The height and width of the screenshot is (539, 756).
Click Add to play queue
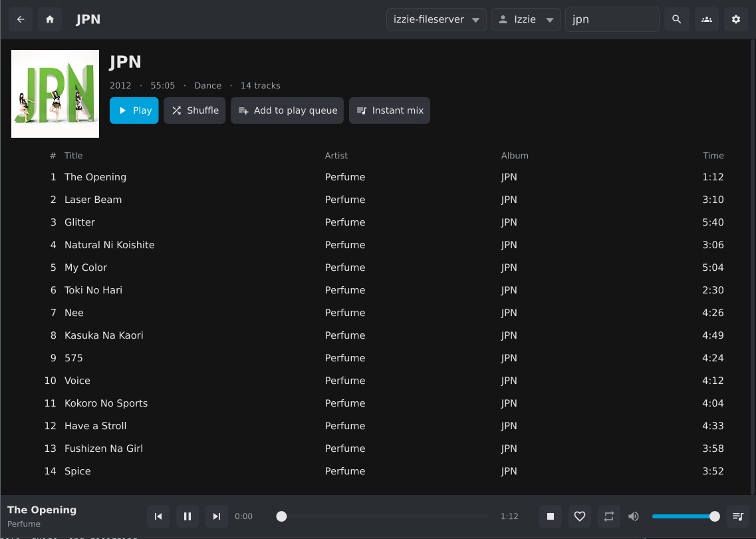287,110
